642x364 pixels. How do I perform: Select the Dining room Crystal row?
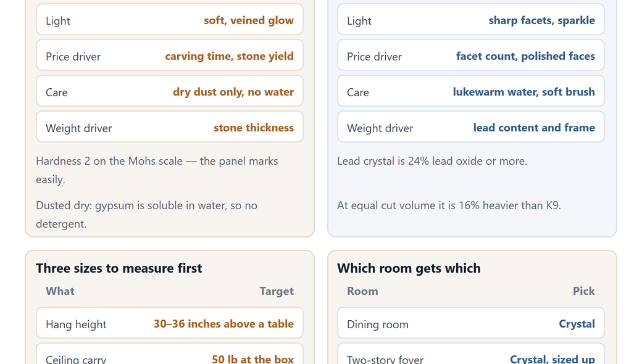[471, 323]
